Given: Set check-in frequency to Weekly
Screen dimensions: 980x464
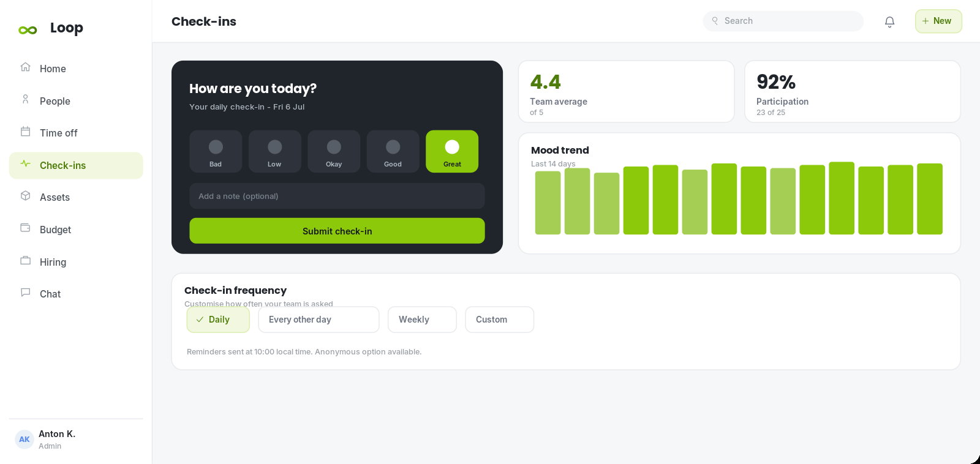Looking at the screenshot, I should point(422,320).
